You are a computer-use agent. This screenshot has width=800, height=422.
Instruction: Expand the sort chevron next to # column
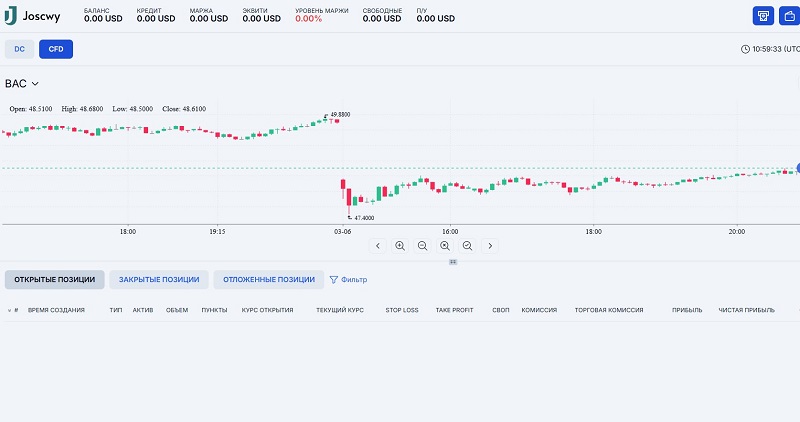tap(8, 310)
